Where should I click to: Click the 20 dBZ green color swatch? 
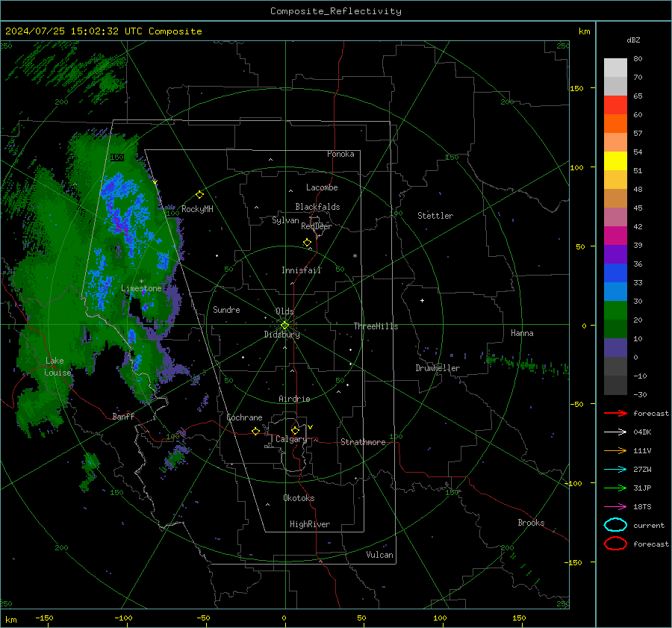coord(615,310)
